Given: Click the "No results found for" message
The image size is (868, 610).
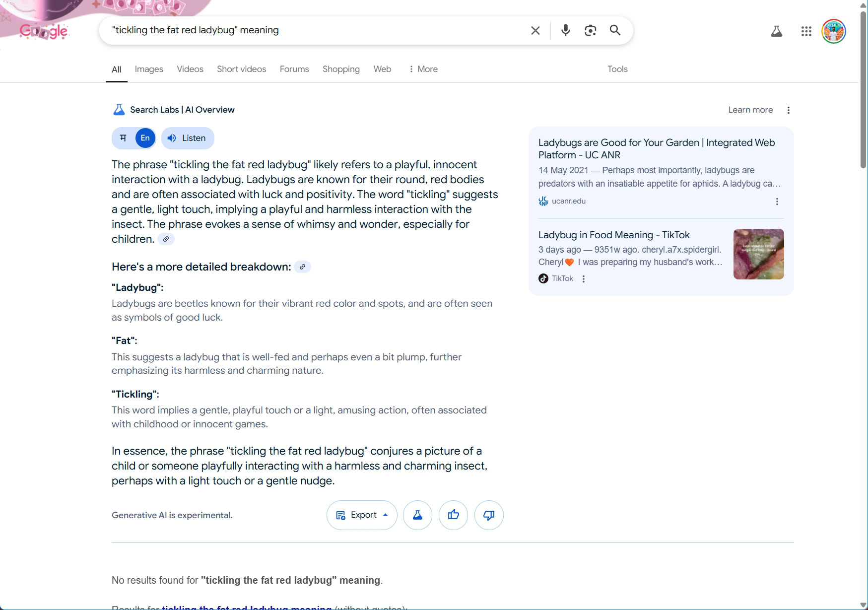Looking at the screenshot, I should coord(247,580).
